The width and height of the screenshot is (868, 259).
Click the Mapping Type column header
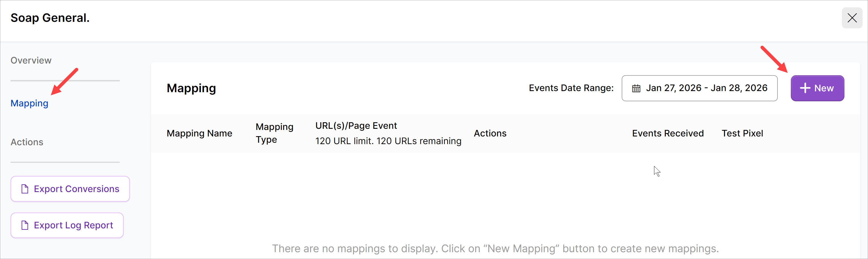274,133
